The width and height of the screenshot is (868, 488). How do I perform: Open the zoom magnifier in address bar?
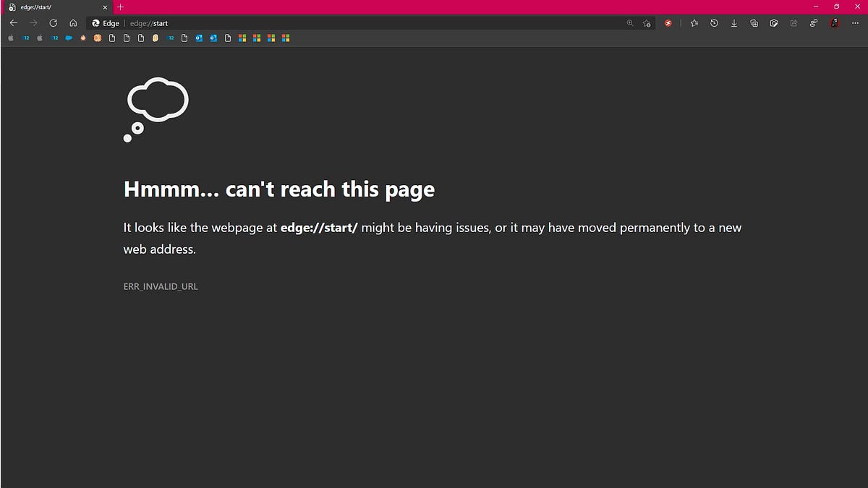coord(629,23)
